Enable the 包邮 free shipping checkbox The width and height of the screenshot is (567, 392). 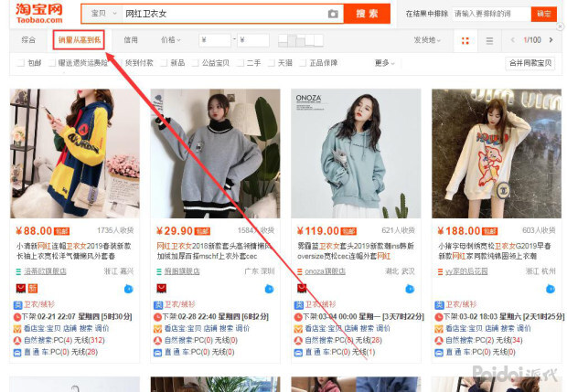point(21,63)
